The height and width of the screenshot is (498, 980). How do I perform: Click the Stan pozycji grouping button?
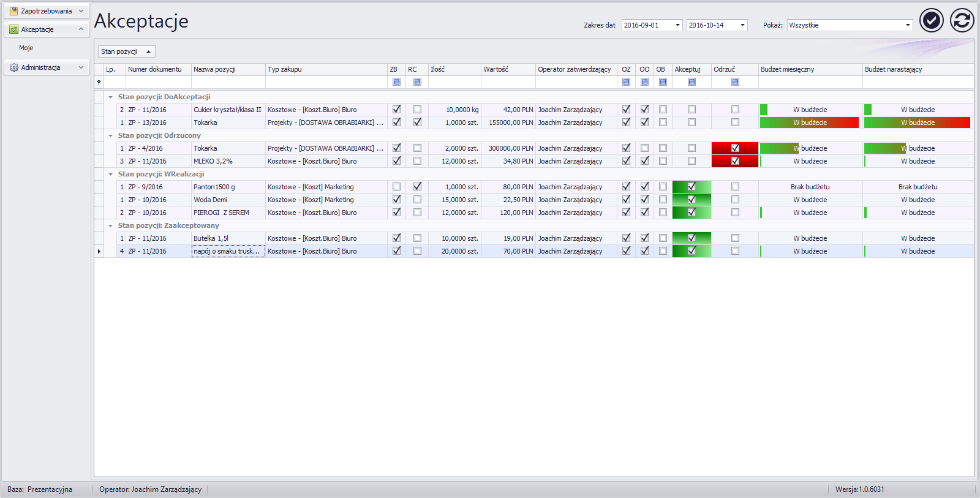[x=127, y=51]
